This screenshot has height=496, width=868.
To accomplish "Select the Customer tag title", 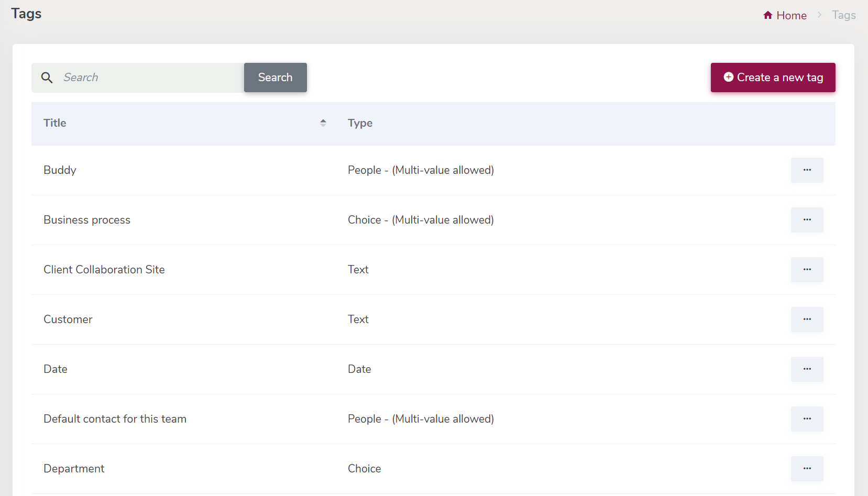I will (68, 319).
